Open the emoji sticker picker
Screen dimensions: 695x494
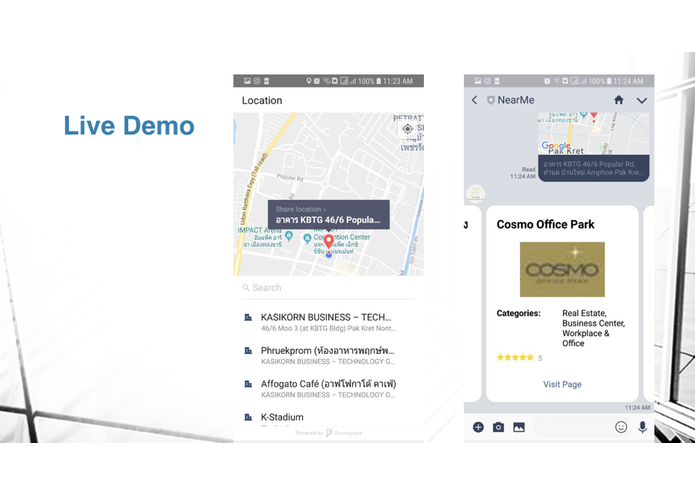[x=621, y=427]
